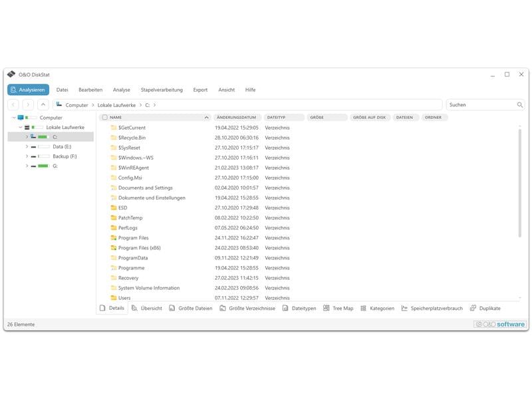Screen dimensions: 532x399
Task: Switch to the Übersicht tab
Action: pos(147,309)
